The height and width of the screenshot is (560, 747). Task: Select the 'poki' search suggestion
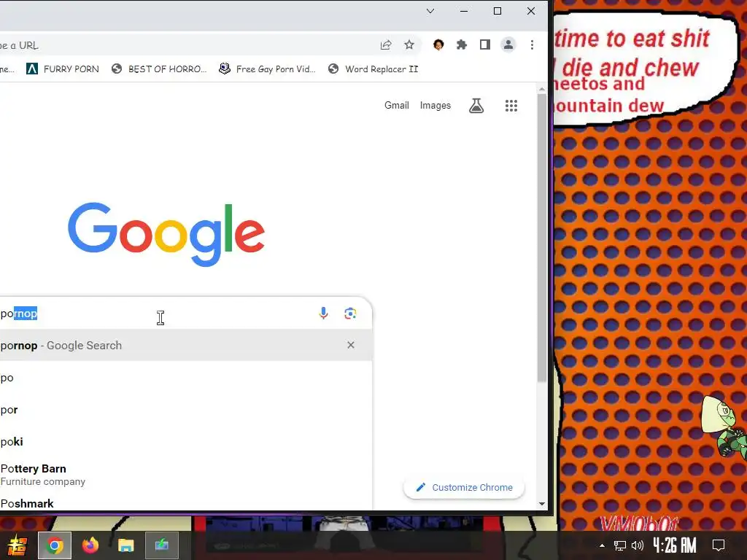point(186,441)
